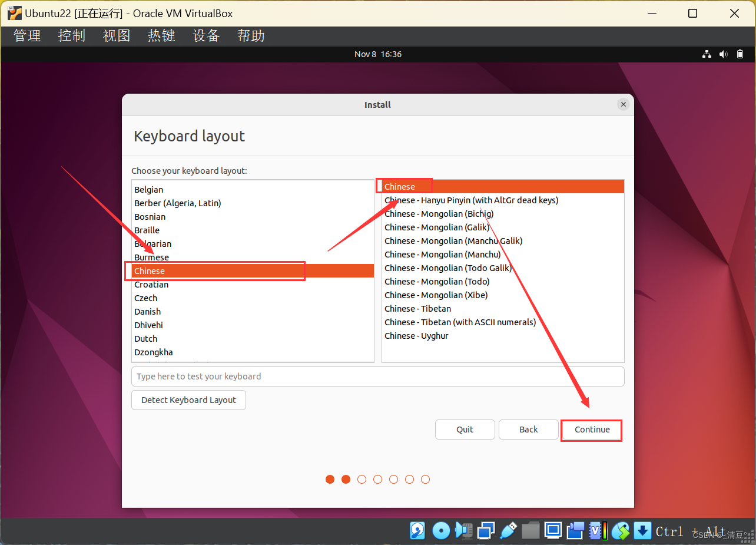
Task: Select Danish in the layout list
Action: click(x=253, y=312)
